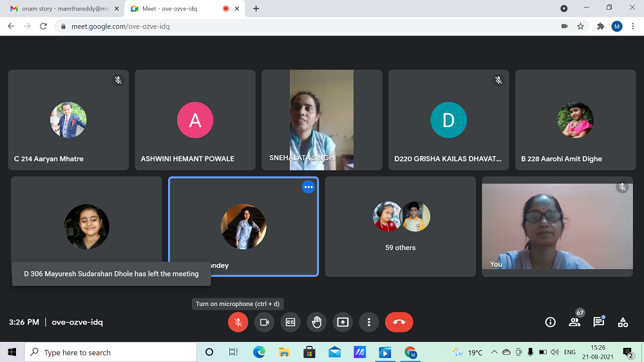
Task: Click the 59 others participant tile
Action: pyautogui.click(x=400, y=227)
